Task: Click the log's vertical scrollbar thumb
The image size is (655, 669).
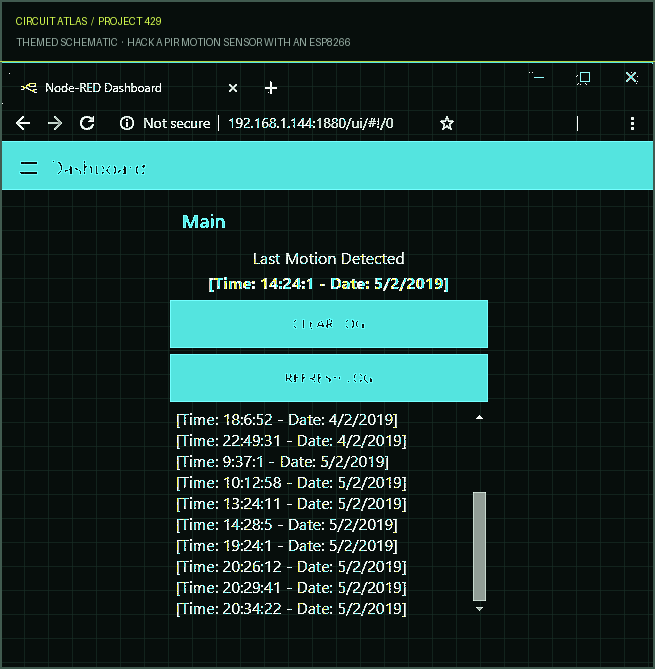Action: 480,547
